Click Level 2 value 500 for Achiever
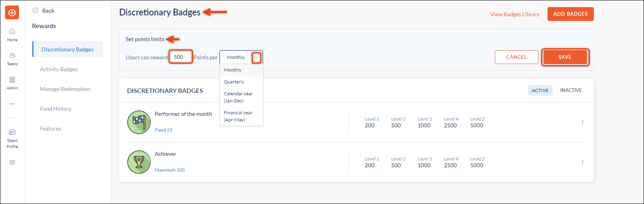This screenshot has height=204, width=644. (396, 165)
